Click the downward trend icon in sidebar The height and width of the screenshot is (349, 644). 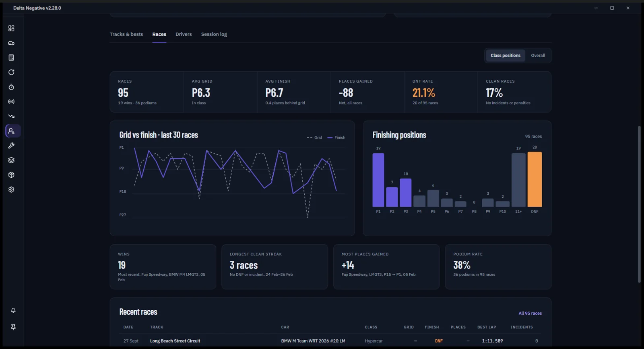coord(11,116)
